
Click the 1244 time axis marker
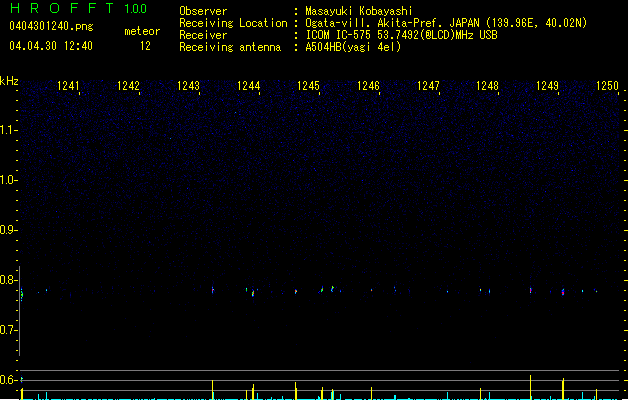(x=248, y=86)
